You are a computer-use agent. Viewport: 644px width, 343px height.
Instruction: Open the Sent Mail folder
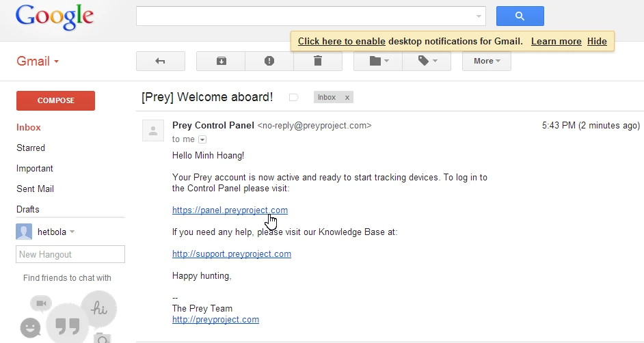coord(35,189)
